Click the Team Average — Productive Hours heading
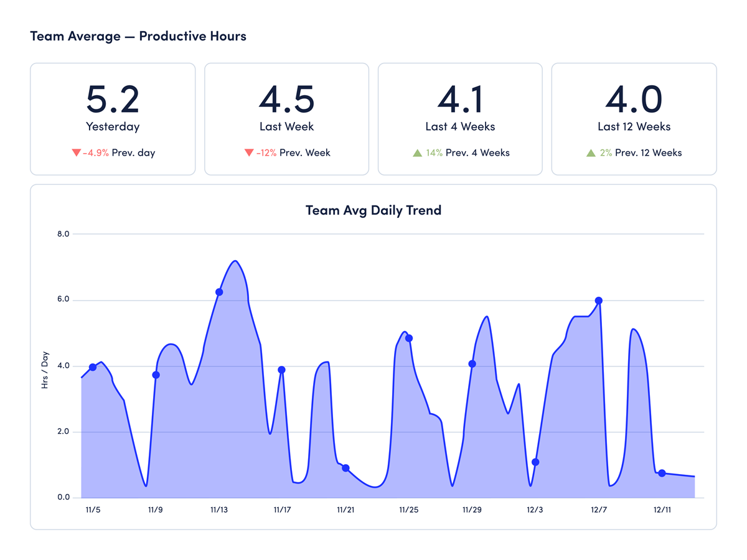This screenshot has height=560, width=747. tap(138, 36)
